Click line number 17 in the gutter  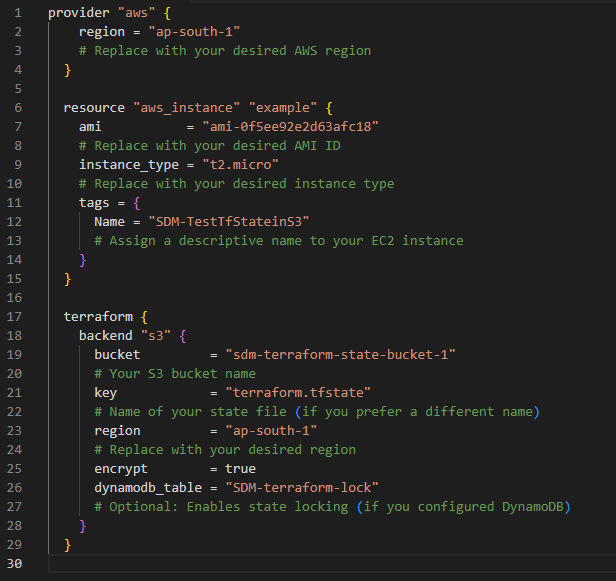click(14, 317)
